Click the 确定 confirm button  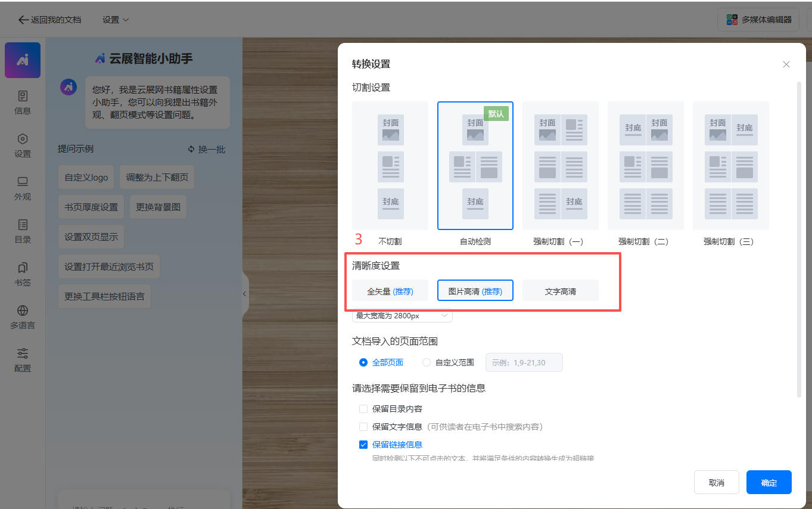pyautogui.click(x=769, y=482)
